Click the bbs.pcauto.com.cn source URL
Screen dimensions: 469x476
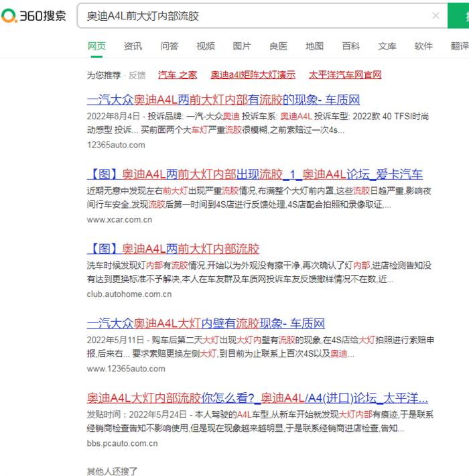122,443
